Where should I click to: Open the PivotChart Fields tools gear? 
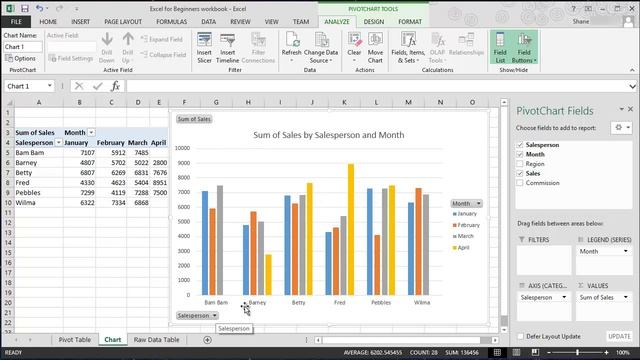click(x=622, y=128)
